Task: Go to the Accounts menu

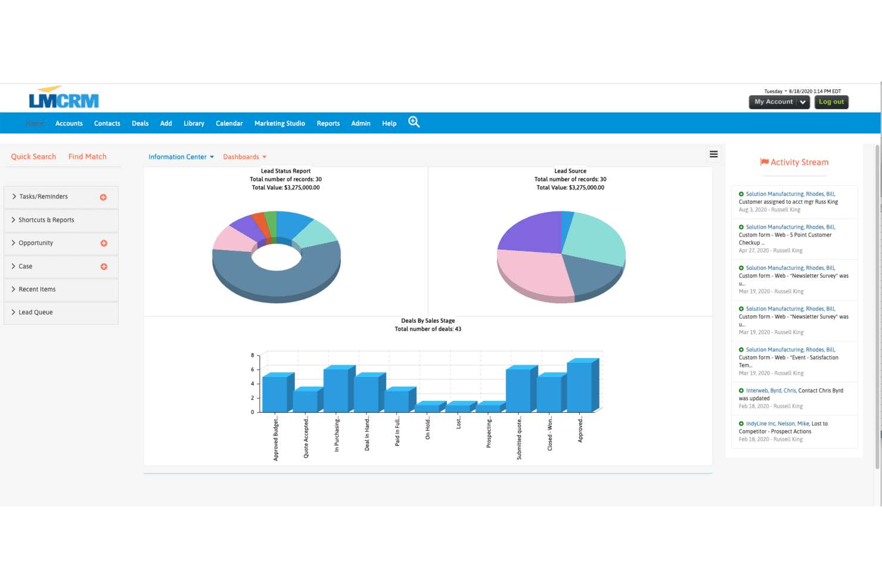Action: [x=69, y=123]
